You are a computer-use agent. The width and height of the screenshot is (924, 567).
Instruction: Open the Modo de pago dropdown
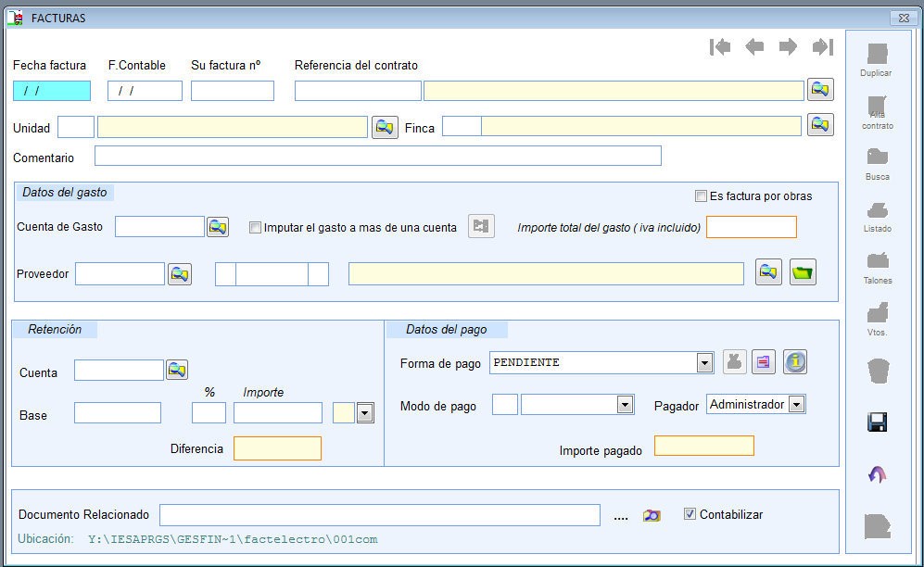625,405
